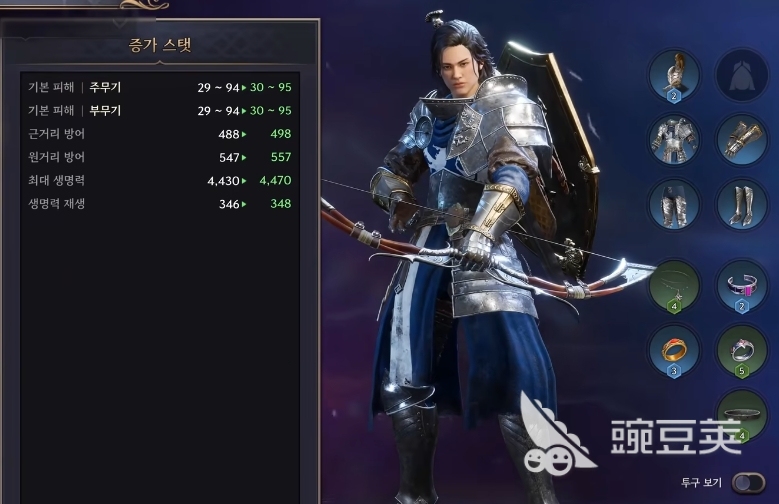Screen dimensions: 779x504
Task: Click the 증가 스탯 panel header
Action: pos(160,45)
